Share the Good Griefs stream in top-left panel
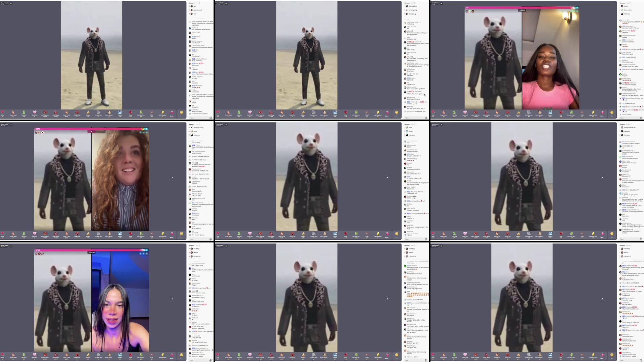 [x=11, y=3]
